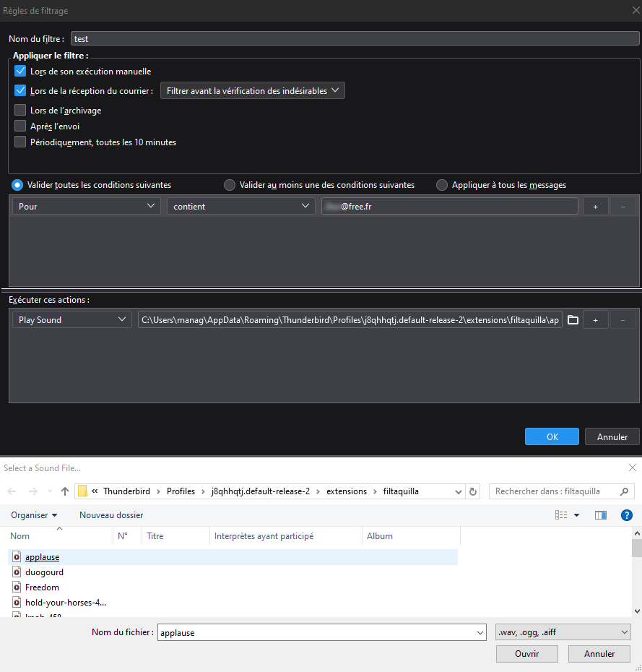Open recent locations dropdown arrow
The width and height of the screenshot is (642, 672).
pos(50,491)
